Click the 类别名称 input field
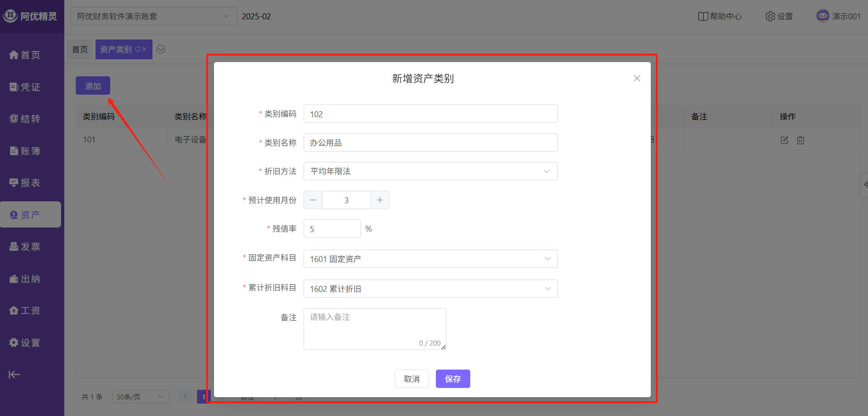868x416 pixels. coord(430,142)
